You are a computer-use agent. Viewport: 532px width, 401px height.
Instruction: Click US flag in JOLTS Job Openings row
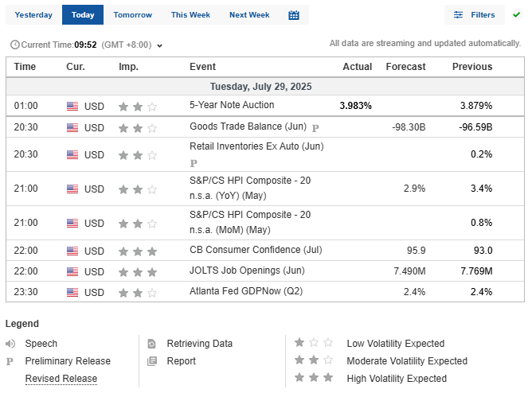(72, 272)
